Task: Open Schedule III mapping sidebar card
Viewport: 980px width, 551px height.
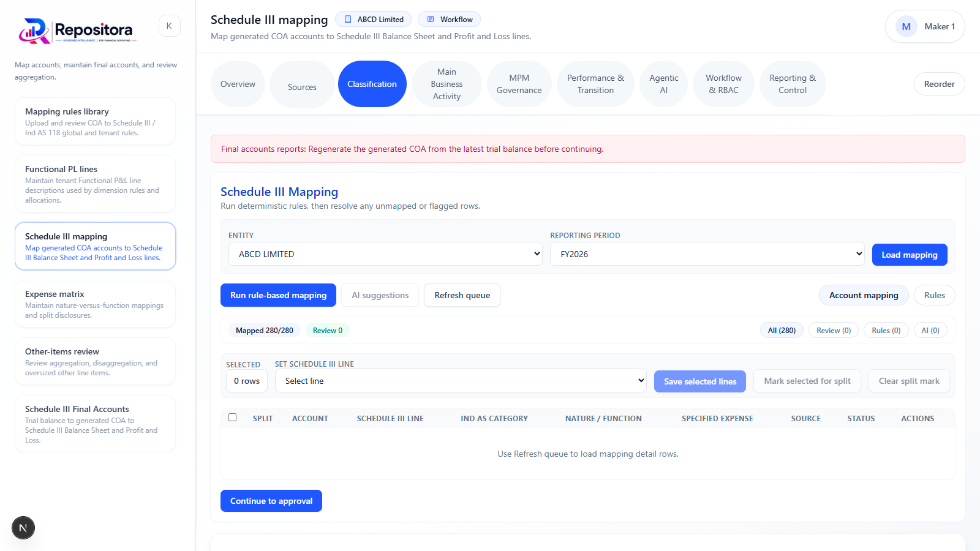Action: point(96,246)
